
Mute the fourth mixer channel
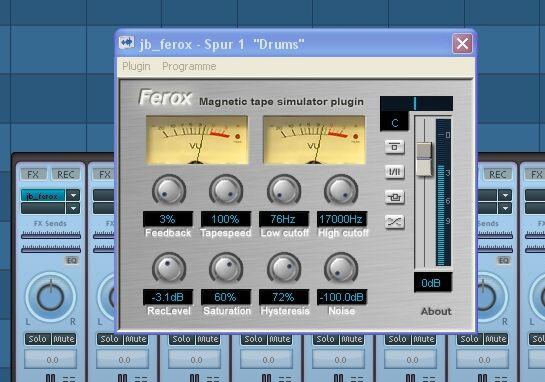tap(280, 339)
